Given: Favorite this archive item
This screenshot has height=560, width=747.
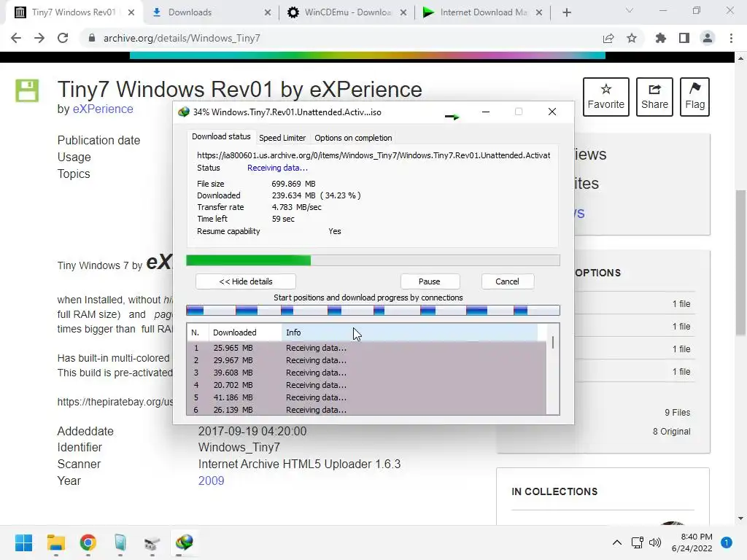Looking at the screenshot, I should pos(606,97).
